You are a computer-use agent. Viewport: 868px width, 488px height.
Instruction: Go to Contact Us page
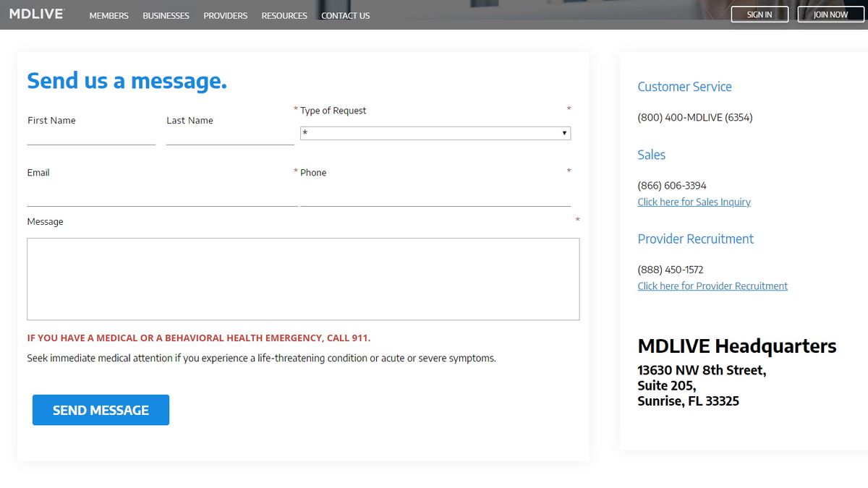coord(345,15)
